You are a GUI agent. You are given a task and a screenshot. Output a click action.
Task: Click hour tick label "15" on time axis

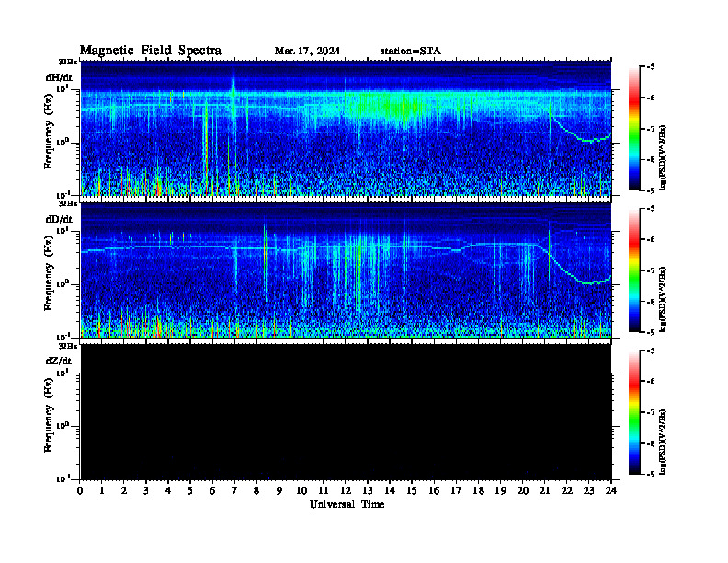(x=412, y=490)
